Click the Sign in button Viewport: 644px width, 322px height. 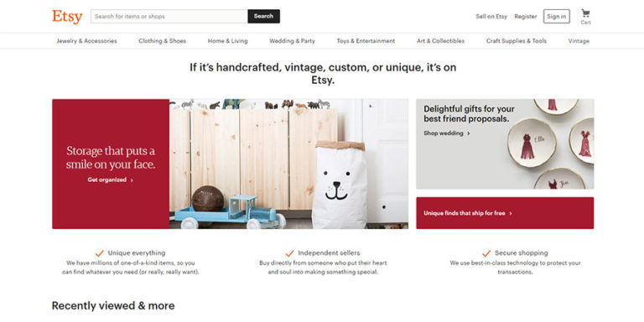point(557,17)
